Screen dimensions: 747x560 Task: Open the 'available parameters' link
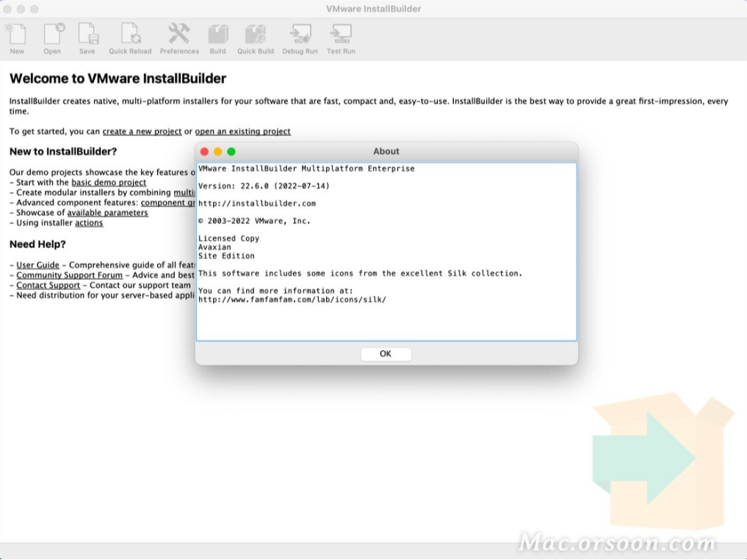point(108,213)
